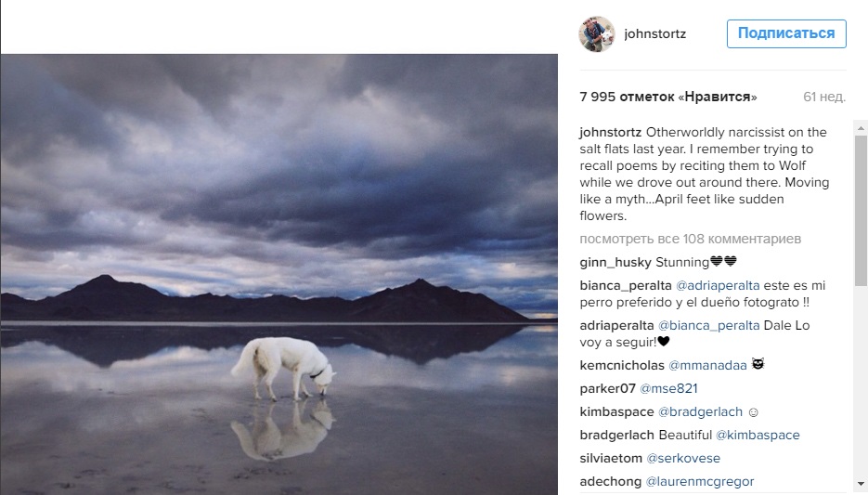Image resolution: width=868 pixels, height=495 pixels.
Task: Click scrollbar down arrow in comments
Action: point(861,485)
